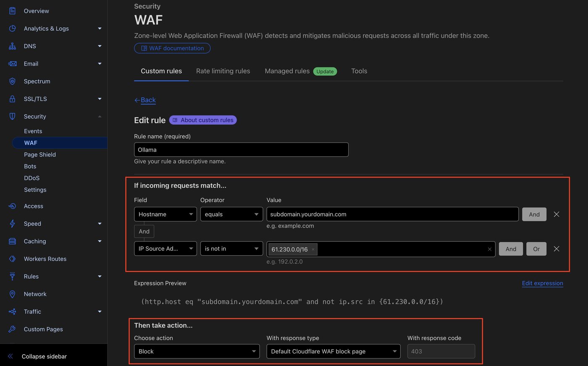Viewport: 588px width, 366px height.
Task: Click Edit expression link
Action: [x=543, y=283]
